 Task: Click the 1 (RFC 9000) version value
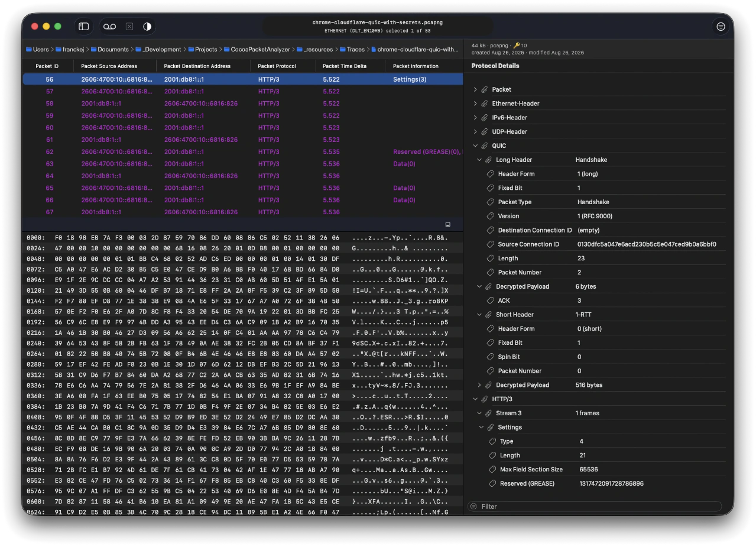coord(595,216)
